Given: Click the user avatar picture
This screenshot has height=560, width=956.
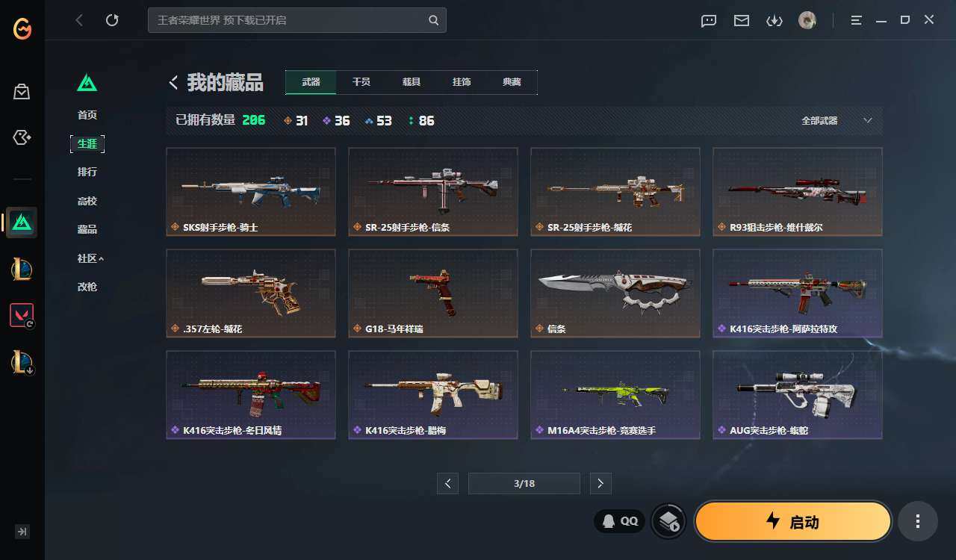Looking at the screenshot, I should tap(807, 20).
